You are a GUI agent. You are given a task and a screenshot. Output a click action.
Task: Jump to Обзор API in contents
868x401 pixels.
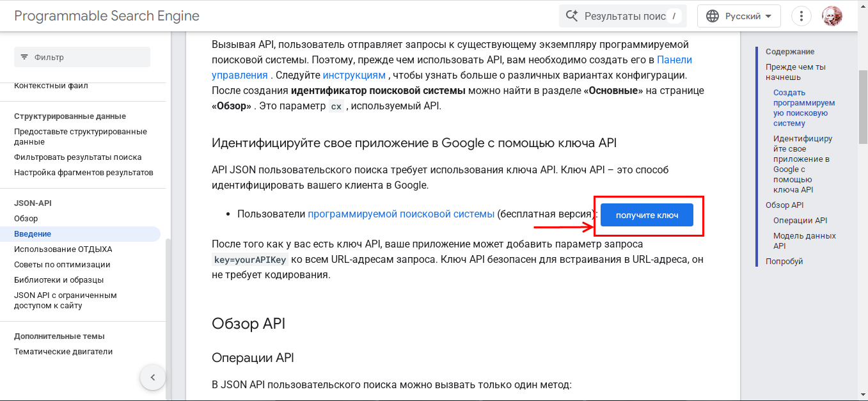tap(784, 205)
